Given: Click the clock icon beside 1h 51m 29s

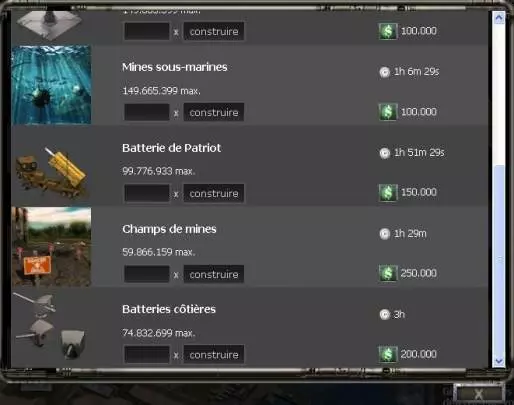Looking at the screenshot, I should (x=384, y=153).
